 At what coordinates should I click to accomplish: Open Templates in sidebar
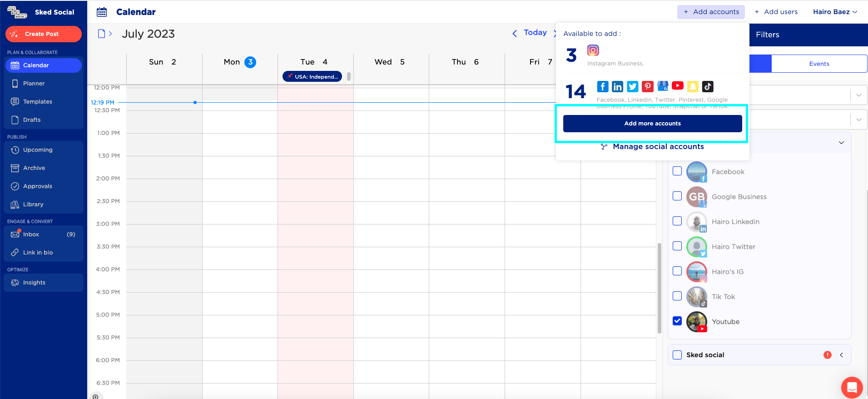tap(44, 102)
